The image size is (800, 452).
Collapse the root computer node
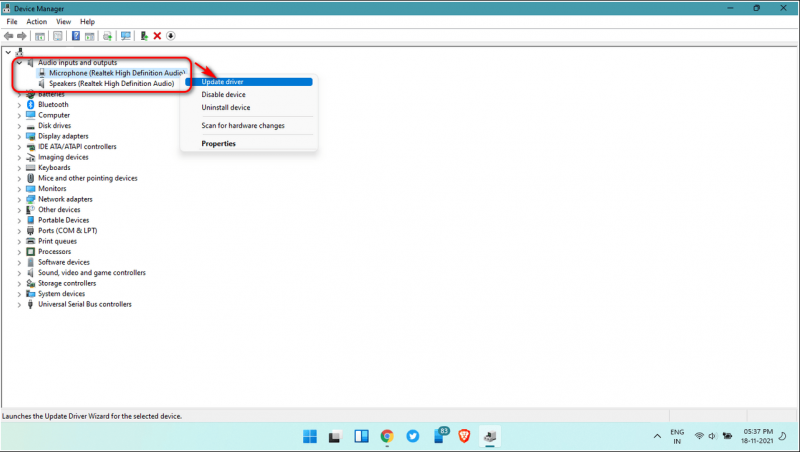pyautogui.click(x=8, y=52)
